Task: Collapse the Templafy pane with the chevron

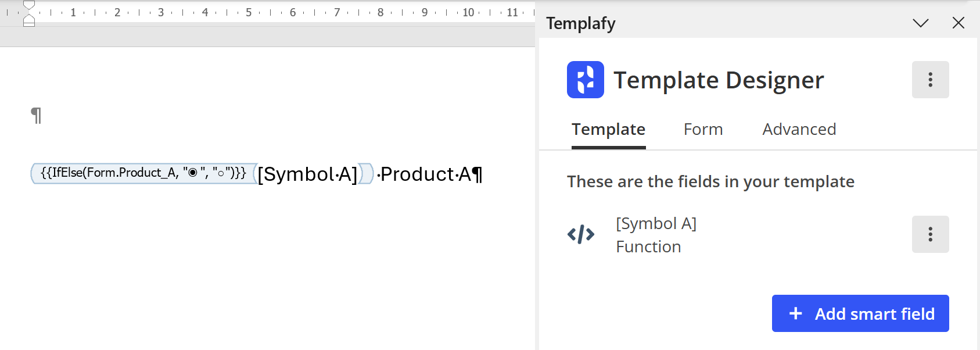Action: pyautogui.click(x=920, y=23)
